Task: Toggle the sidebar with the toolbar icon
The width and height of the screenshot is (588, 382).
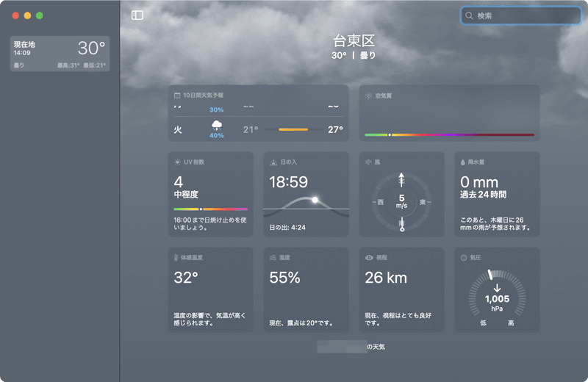Action: coord(137,15)
